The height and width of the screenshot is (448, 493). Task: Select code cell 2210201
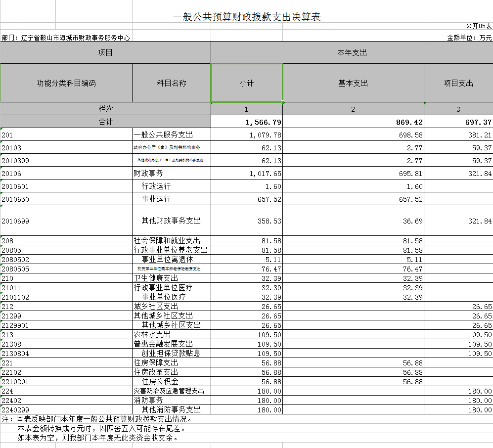[x=66, y=382]
